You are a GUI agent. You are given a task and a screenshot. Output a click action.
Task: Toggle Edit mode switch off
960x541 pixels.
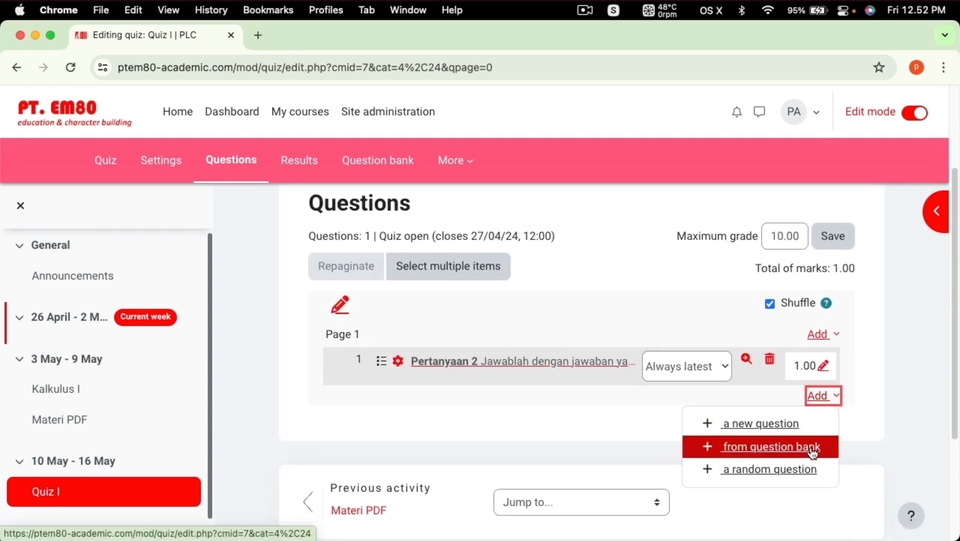(915, 113)
